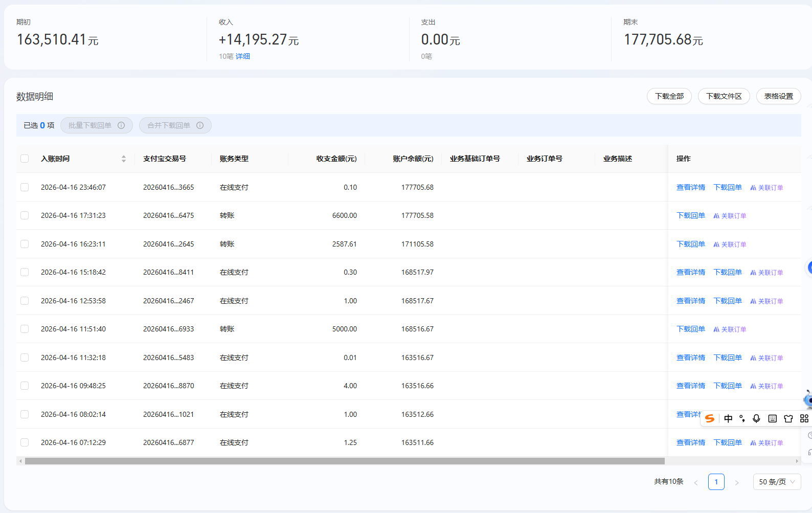Screen dimensions: 812x513
Task: Open voice input via the microphone icon
Action: [x=756, y=418]
